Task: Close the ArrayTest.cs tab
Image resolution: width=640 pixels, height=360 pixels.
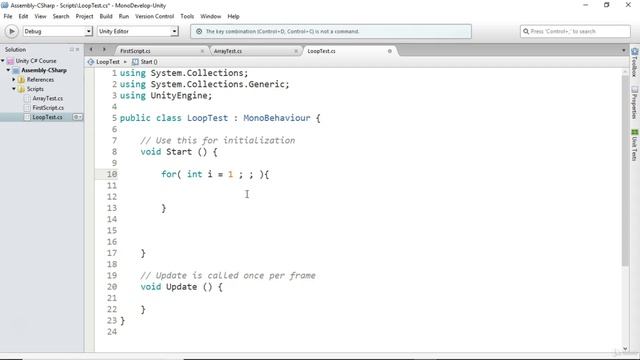Action: point(296,51)
